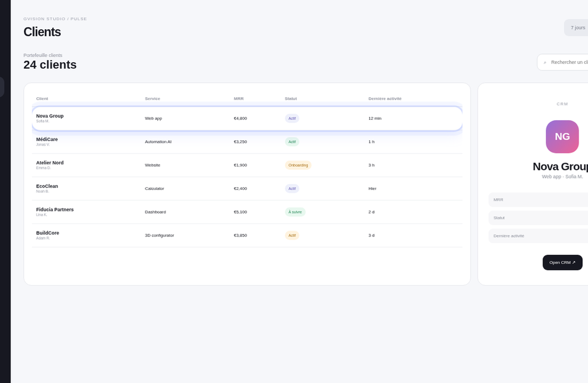Viewport: 588px width, 383px height.
Task: Click the À suivre status badge
Action: pyautogui.click(x=295, y=212)
